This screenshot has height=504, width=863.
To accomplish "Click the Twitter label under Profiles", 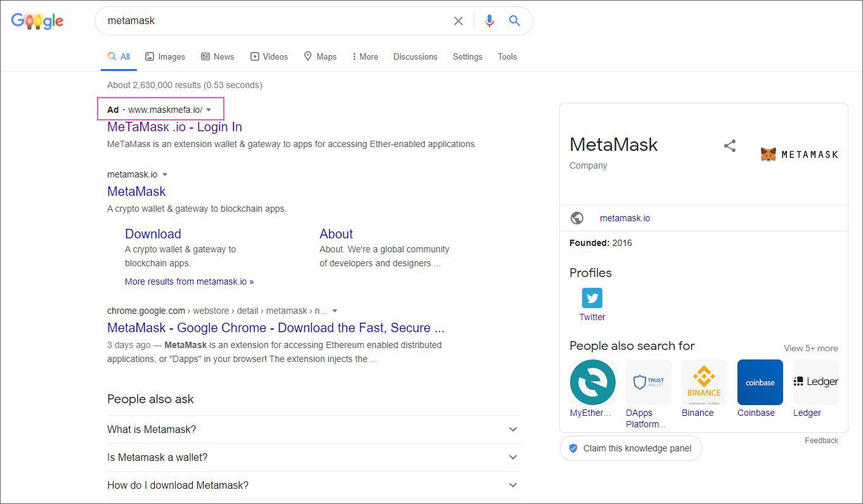I will click(x=592, y=317).
